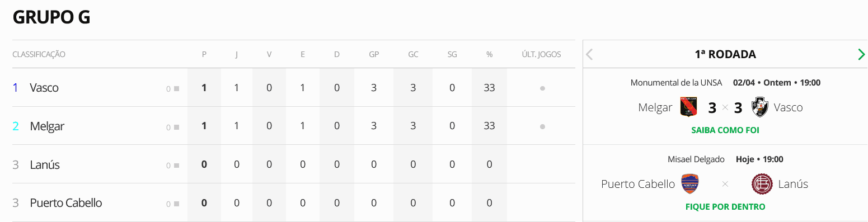Select Vasco in the standings table
Image resolution: width=868 pixels, height=222 pixels.
[x=44, y=88]
